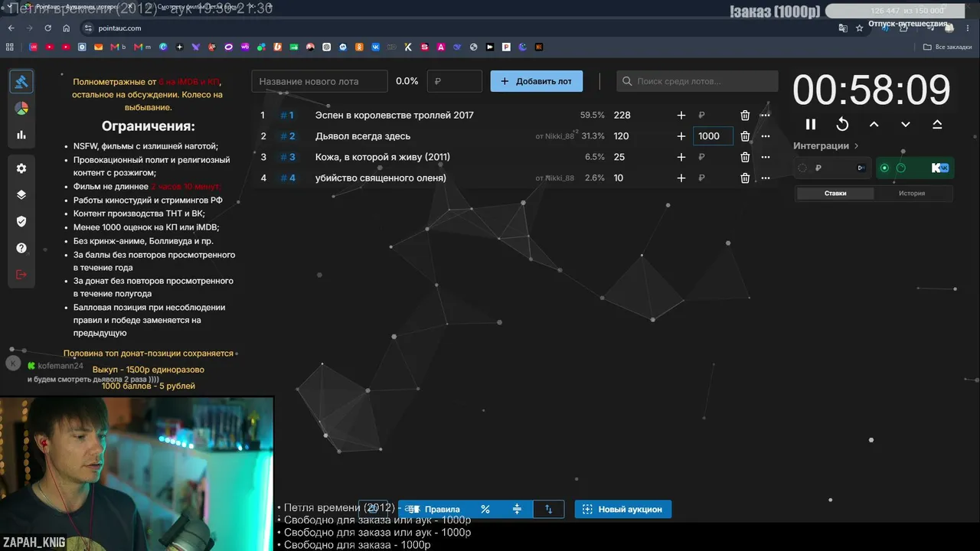Open lot number link #2

tap(287, 136)
